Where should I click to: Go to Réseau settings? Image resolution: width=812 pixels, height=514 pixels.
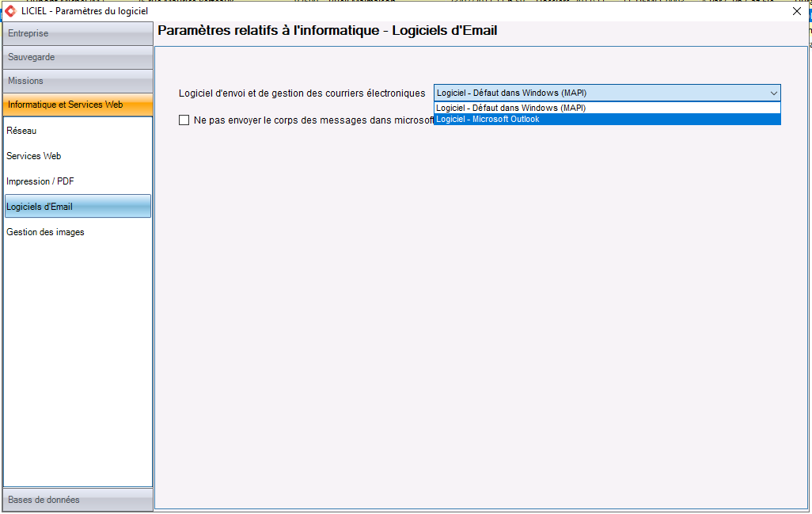21,131
